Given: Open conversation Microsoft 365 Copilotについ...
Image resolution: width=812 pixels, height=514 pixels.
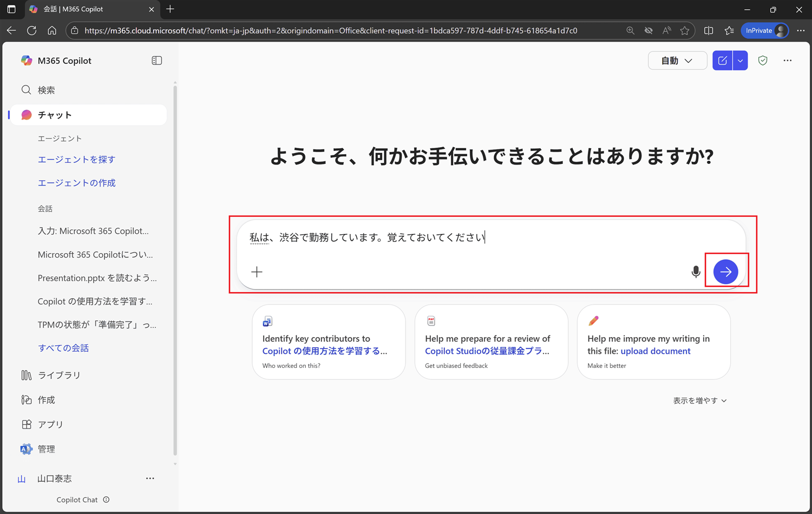Looking at the screenshot, I should 95,254.
